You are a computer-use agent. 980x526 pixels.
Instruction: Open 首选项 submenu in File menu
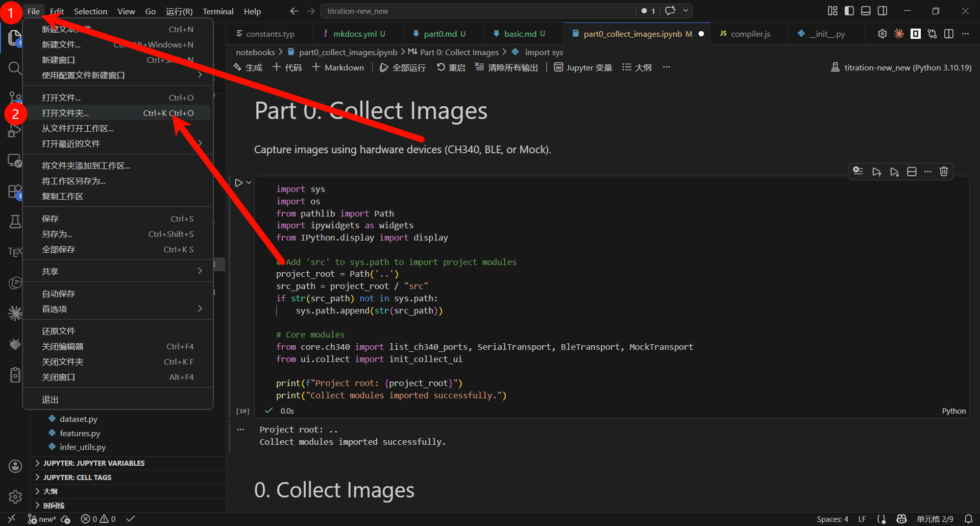coord(118,309)
